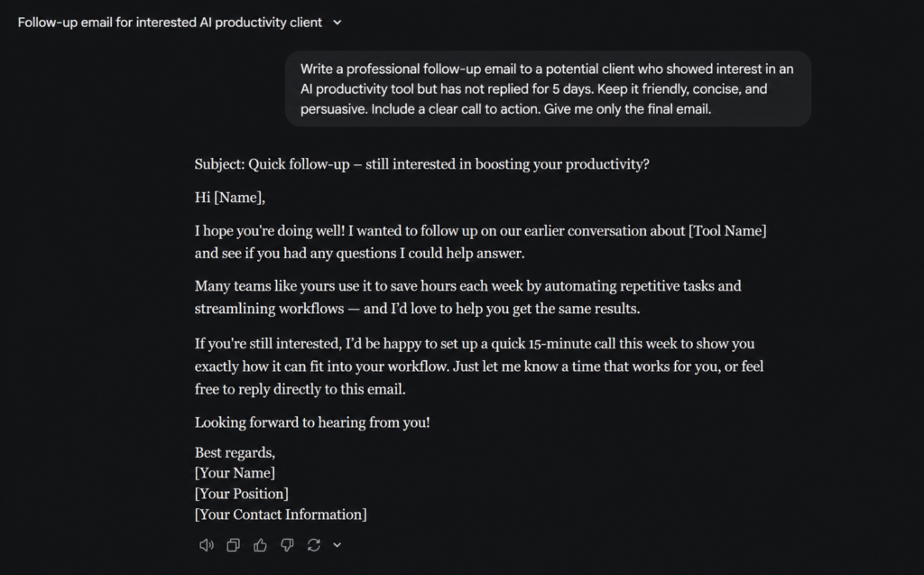
Task: Open the conversation title dropdown chevron
Action: pyautogui.click(x=337, y=23)
